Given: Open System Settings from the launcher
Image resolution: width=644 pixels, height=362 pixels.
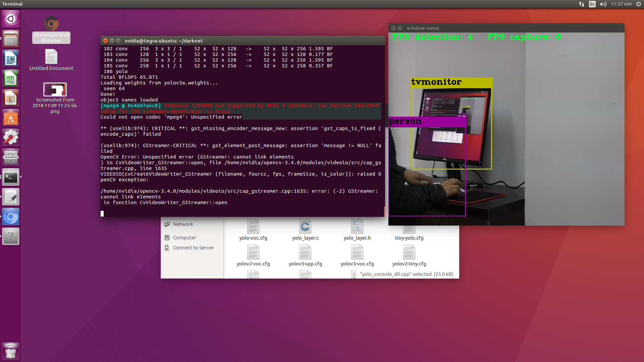Looking at the screenshot, I should click(11, 137).
